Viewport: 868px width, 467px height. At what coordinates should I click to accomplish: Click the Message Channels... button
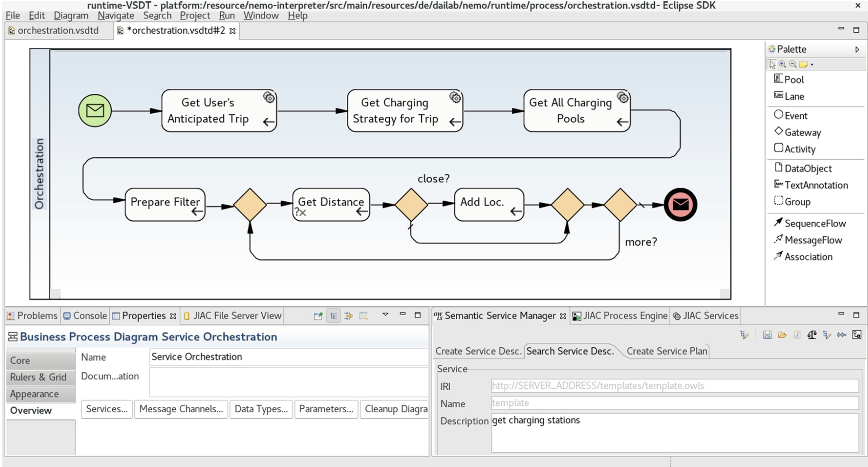[x=181, y=409]
